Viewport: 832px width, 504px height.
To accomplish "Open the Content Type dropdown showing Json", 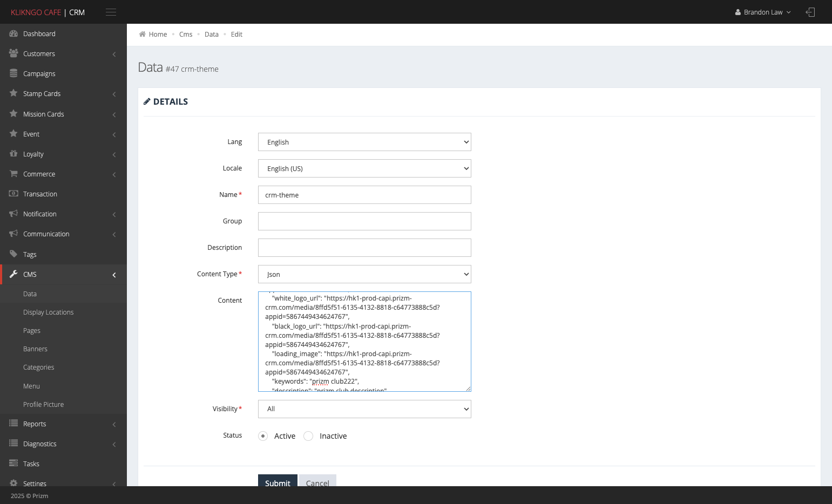I will click(364, 274).
